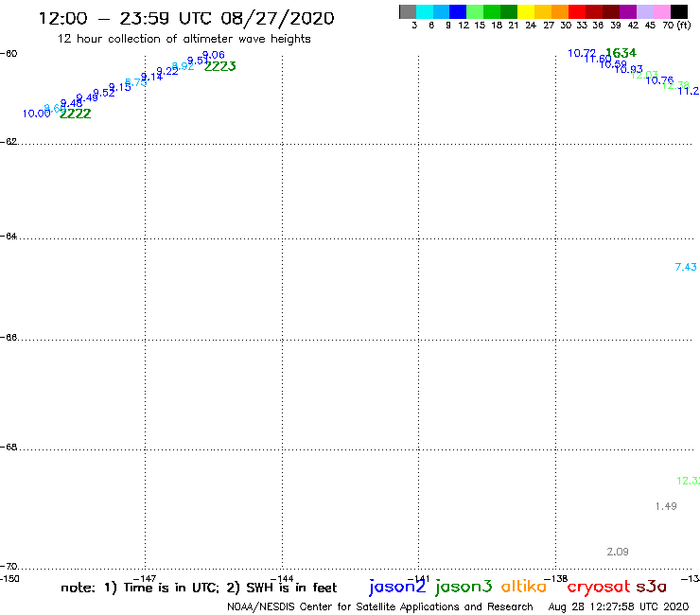Click the chart title '12:00 – 23:59 UTC 08/27/2020'
Screen dimensions: 700x615
pos(186,18)
